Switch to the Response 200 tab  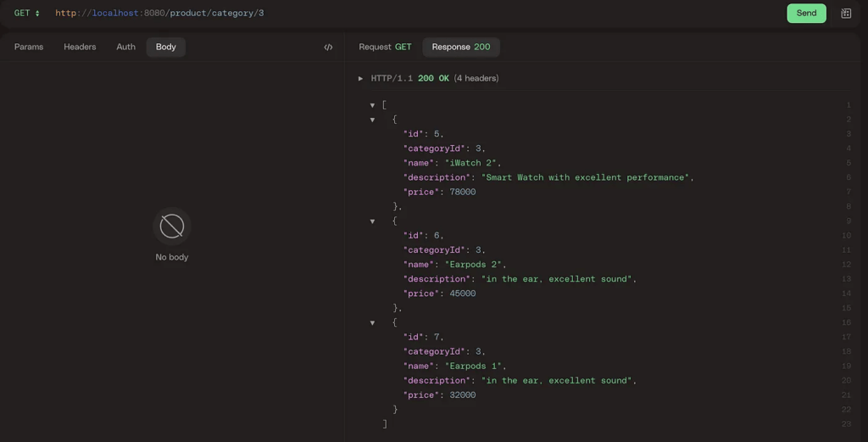[x=461, y=48]
